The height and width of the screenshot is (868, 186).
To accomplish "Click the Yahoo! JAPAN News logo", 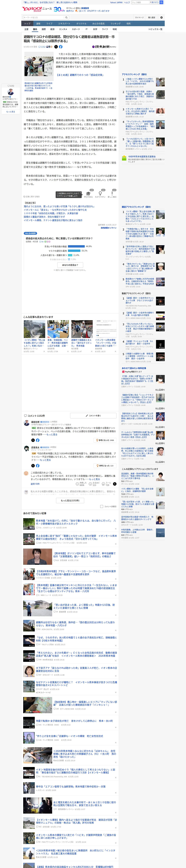I will (x=37, y=9).
